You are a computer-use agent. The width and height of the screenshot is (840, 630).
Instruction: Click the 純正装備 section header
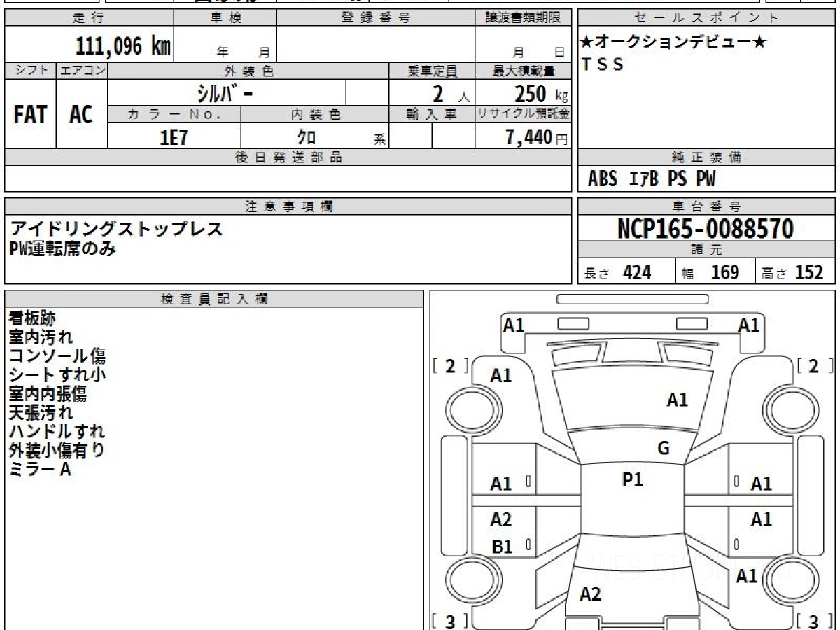click(707, 157)
